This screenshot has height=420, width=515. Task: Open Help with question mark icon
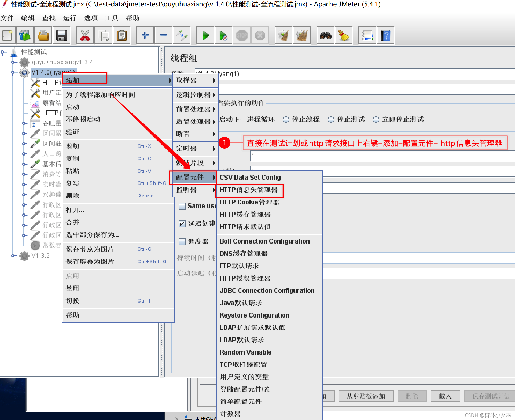(385, 35)
